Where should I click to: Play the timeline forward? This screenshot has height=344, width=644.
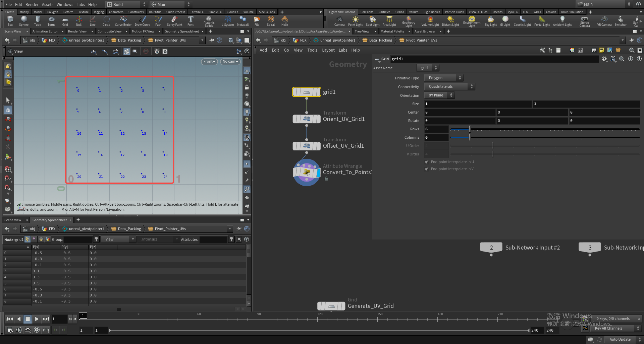point(37,319)
